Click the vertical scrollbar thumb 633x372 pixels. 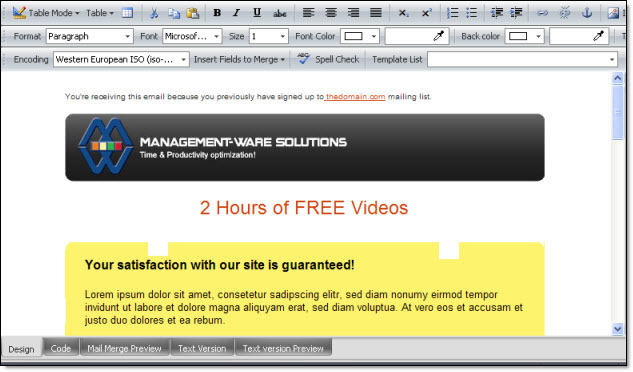point(618,113)
